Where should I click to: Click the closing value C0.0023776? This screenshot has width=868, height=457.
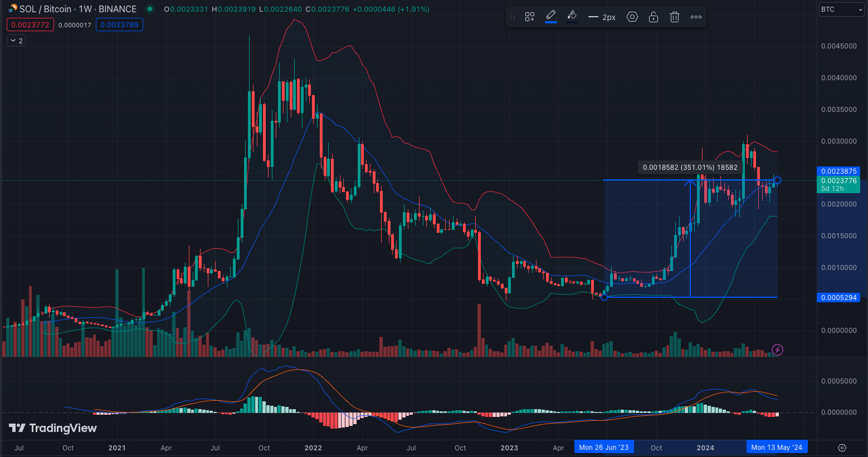(328, 9)
